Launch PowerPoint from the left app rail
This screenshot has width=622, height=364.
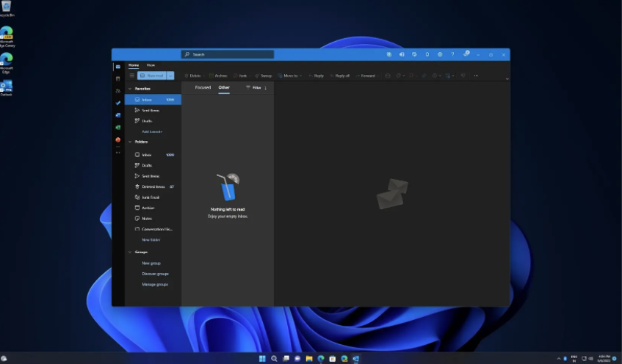[x=117, y=139]
